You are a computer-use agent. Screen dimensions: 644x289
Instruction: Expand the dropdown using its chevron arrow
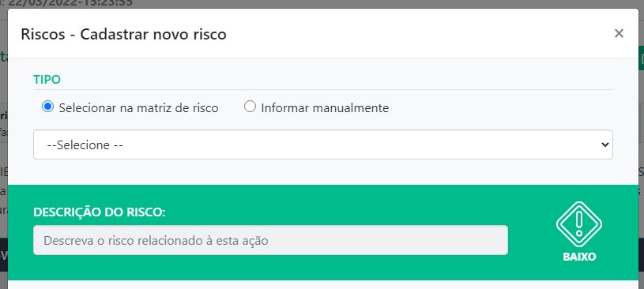coord(604,144)
